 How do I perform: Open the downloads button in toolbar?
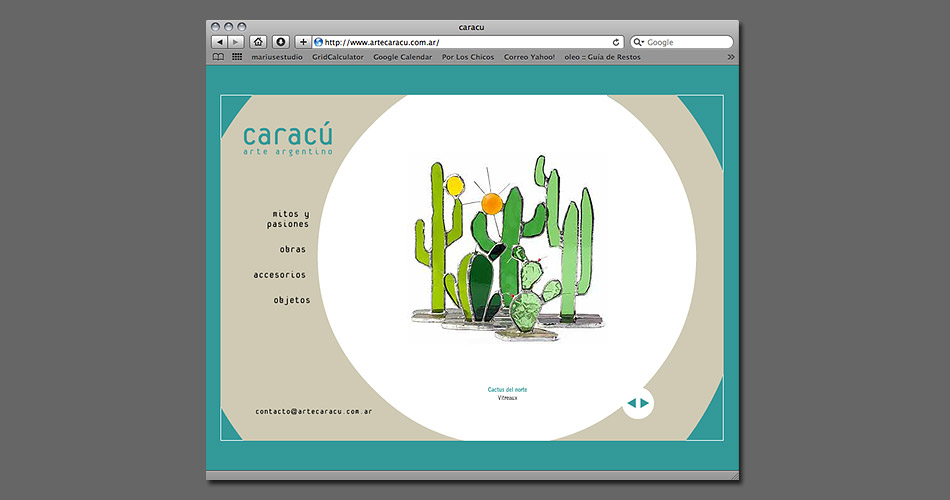tap(281, 42)
